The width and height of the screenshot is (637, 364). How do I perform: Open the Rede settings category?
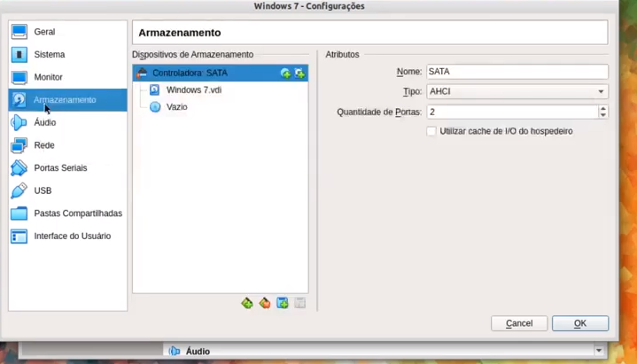pyautogui.click(x=67, y=145)
